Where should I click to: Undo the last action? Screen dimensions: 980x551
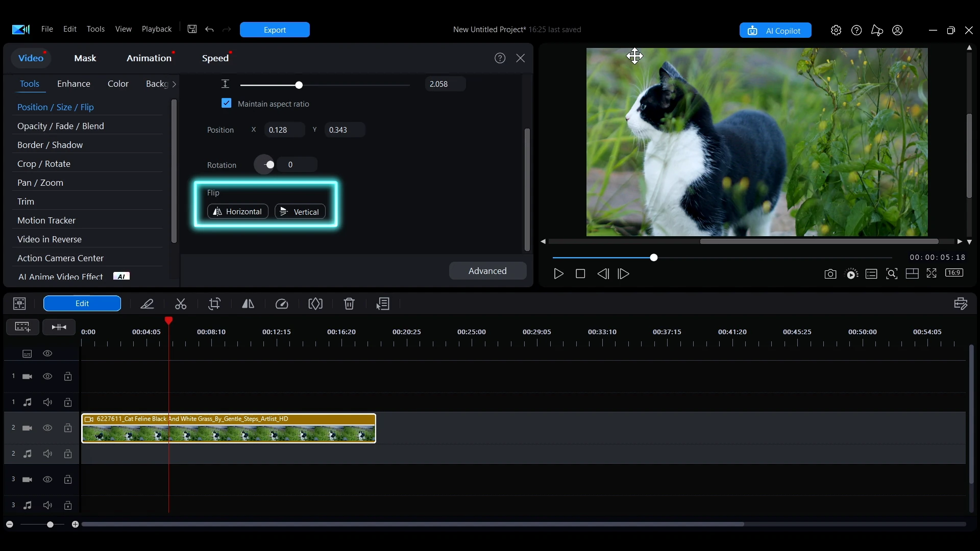(209, 29)
